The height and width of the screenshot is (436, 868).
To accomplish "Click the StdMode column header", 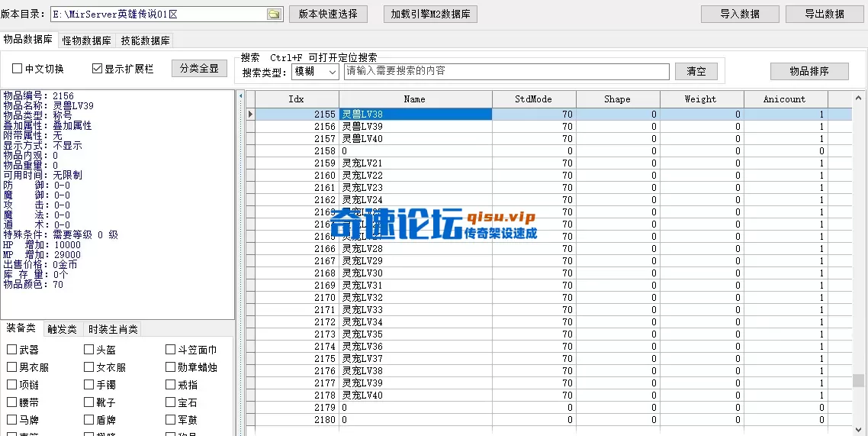I will [x=534, y=99].
